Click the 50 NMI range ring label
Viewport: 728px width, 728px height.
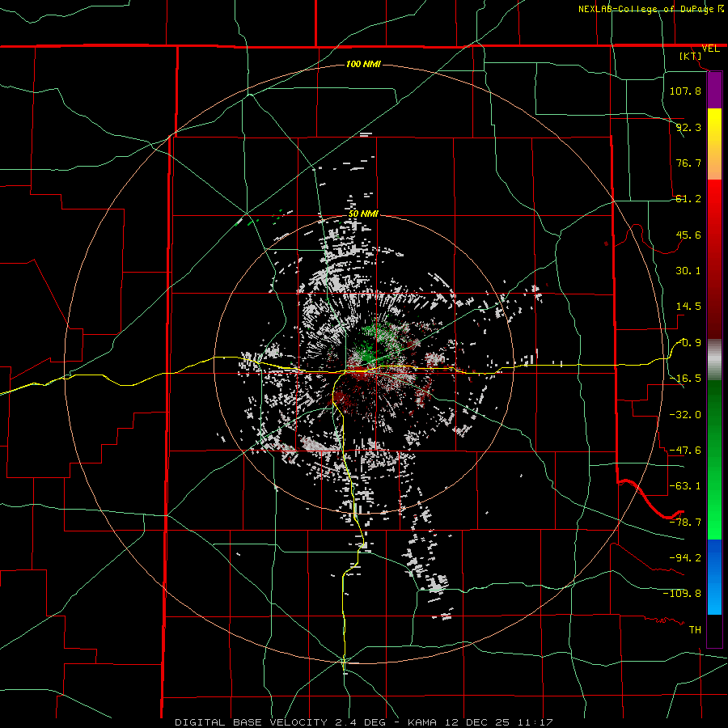click(363, 214)
